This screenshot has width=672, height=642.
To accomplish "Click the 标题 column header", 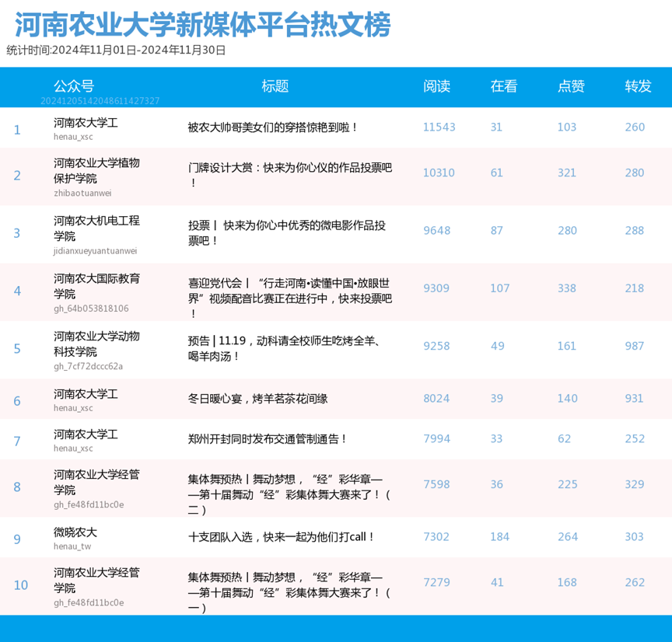I will click(x=275, y=86).
